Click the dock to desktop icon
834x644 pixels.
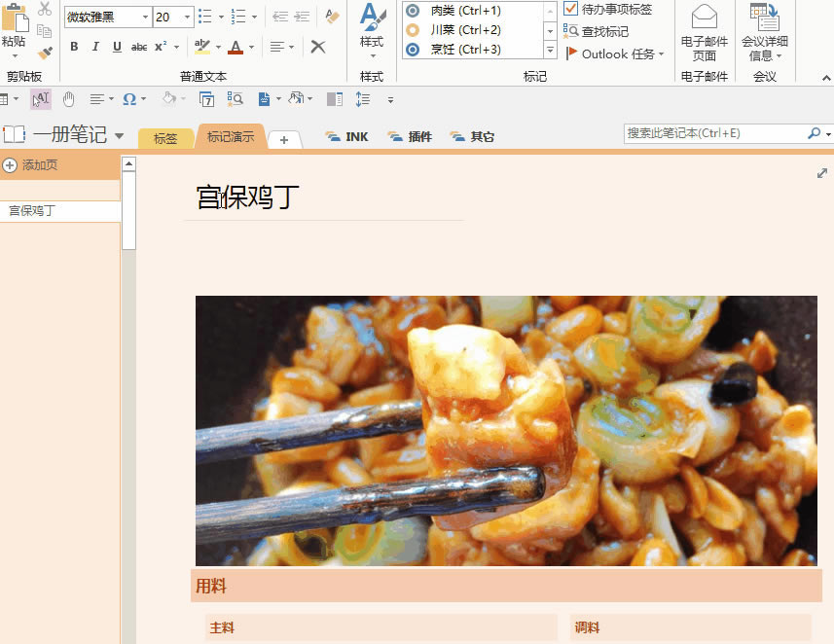click(x=335, y=99)
